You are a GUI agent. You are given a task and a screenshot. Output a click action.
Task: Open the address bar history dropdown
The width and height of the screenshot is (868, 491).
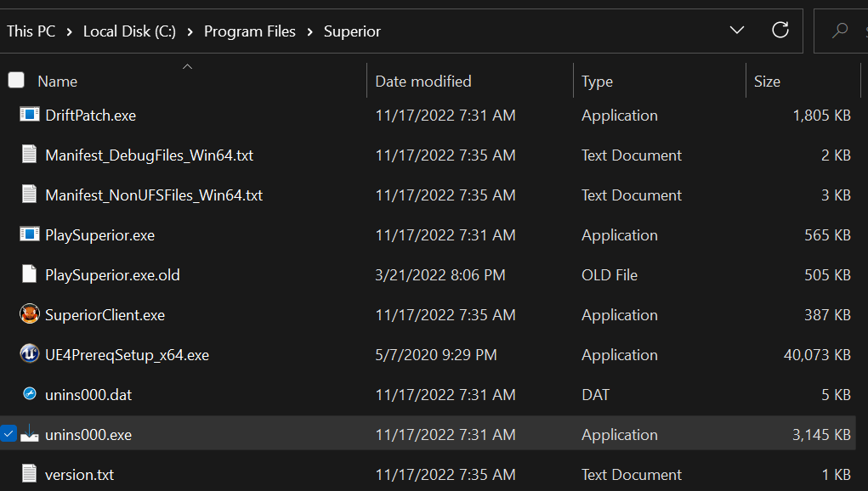click(x=737, y=30)
